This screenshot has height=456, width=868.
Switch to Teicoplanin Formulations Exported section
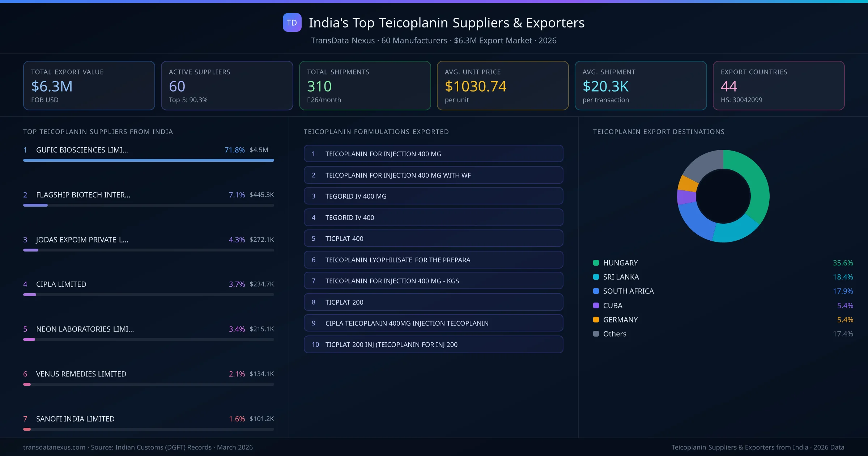(x=376, y=132)
